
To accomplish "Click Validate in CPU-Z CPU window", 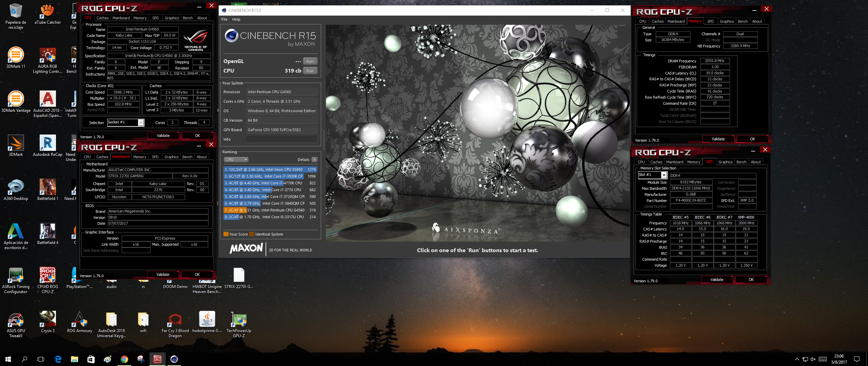I will click(x=163, y=136).
